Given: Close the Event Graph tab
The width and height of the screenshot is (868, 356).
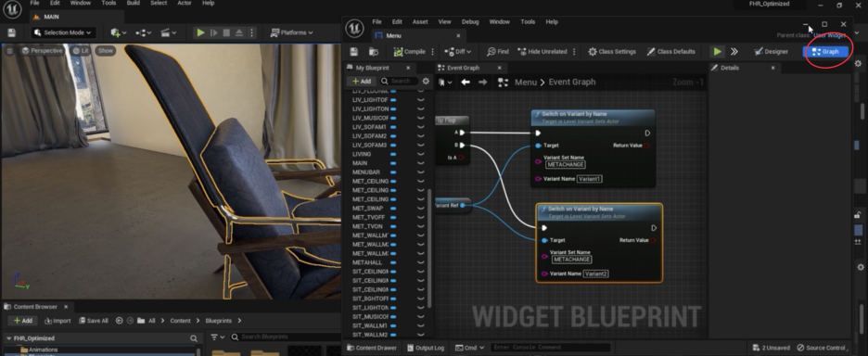Looking at the screenshot, I should pos(499,68).
